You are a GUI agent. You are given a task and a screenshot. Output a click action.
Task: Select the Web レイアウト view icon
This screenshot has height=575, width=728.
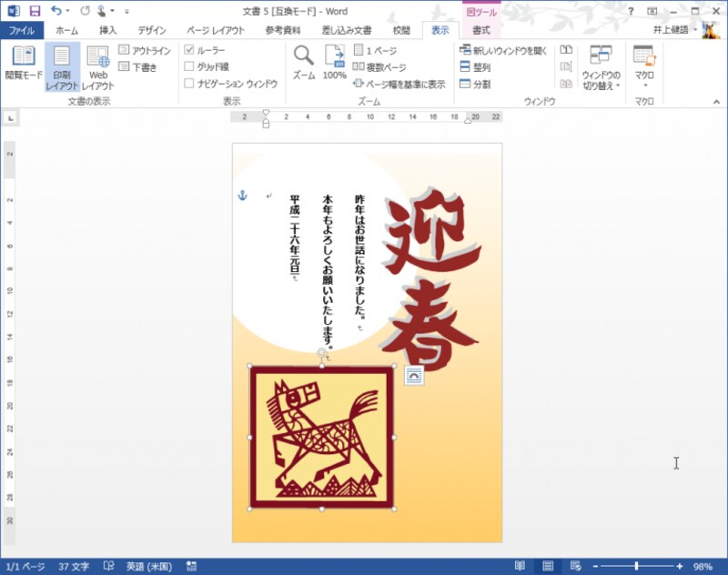(99, 63)
